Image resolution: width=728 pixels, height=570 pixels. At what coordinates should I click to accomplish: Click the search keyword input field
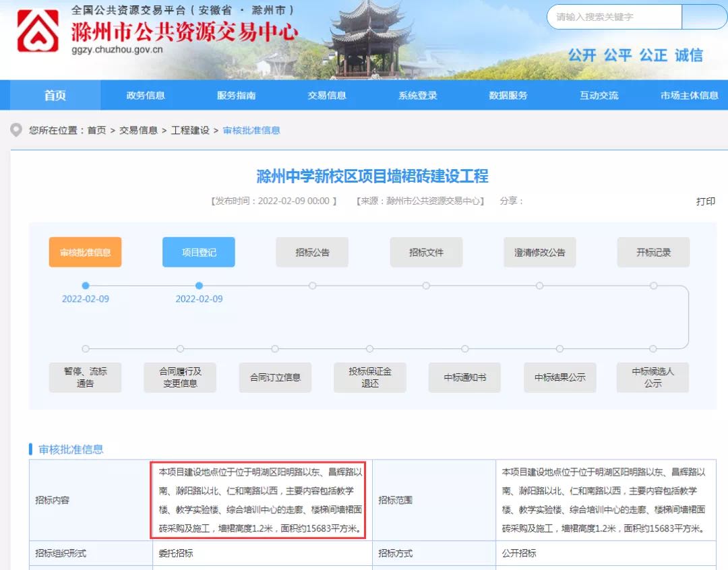pyautogui.click(x=613, y=18)
